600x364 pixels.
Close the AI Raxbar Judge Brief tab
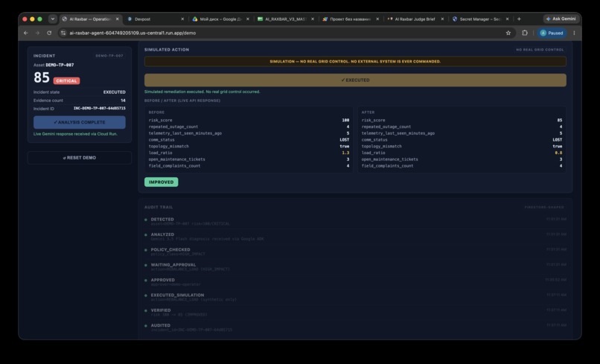(442, 19)
